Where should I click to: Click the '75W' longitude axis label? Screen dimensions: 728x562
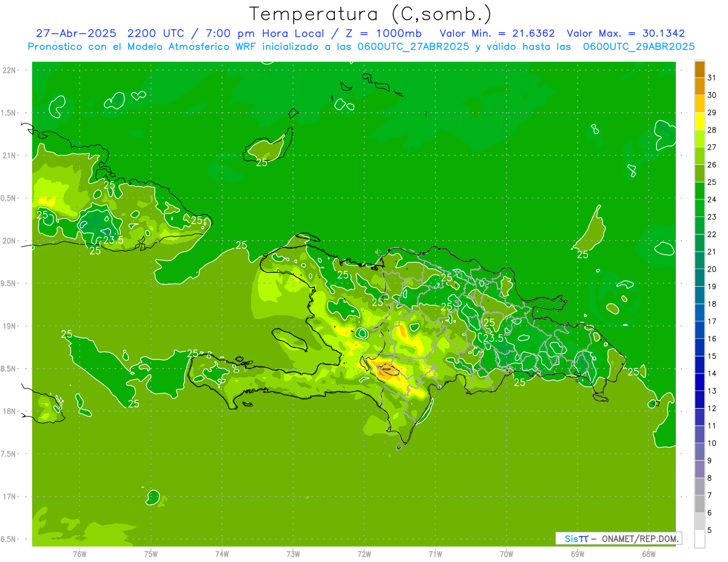pos(151,554)
